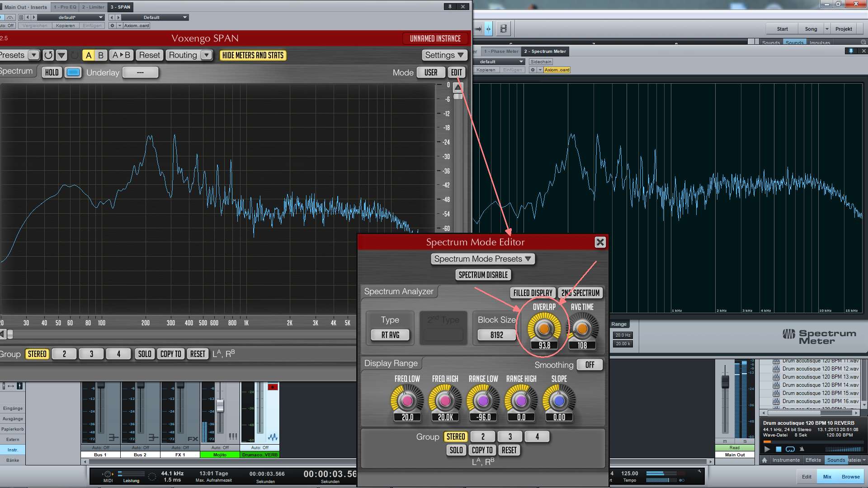The width and height of the screenshot is (868, 488).
Task: Toggle the record arm button on Drumaco track
Action: coord(273,387)
